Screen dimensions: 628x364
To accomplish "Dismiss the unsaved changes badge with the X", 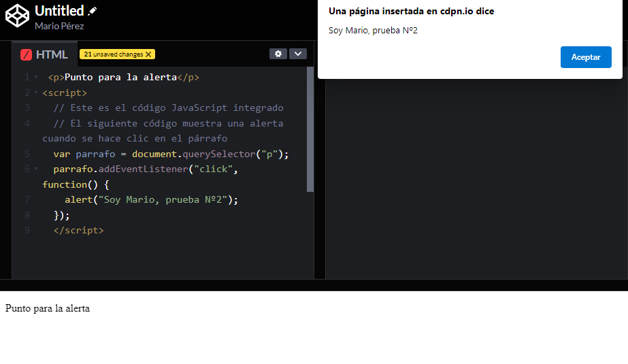I will click(x=148, y=54).
